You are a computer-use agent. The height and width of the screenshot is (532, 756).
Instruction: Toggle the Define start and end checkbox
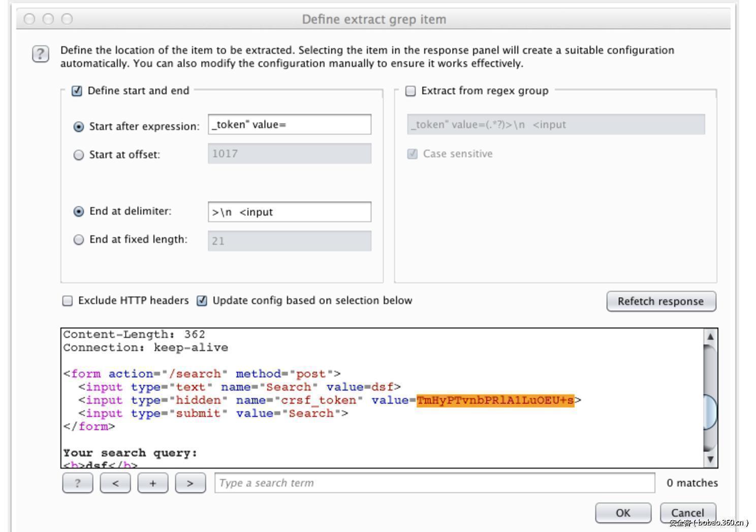pyautogui.click(x=77, y=91)
